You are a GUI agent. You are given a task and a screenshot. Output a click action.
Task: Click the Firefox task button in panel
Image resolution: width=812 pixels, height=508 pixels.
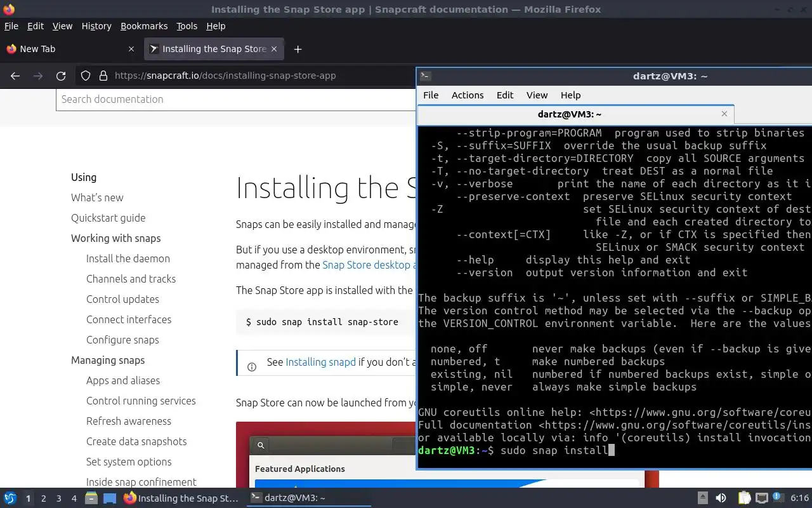[181, 498]
